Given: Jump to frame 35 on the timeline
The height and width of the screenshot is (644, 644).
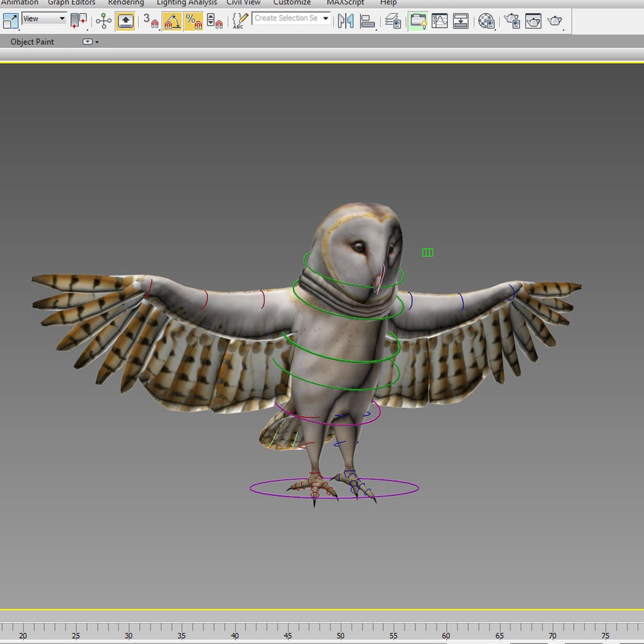Looking at the screenshot, I should [x=182, y=636].
